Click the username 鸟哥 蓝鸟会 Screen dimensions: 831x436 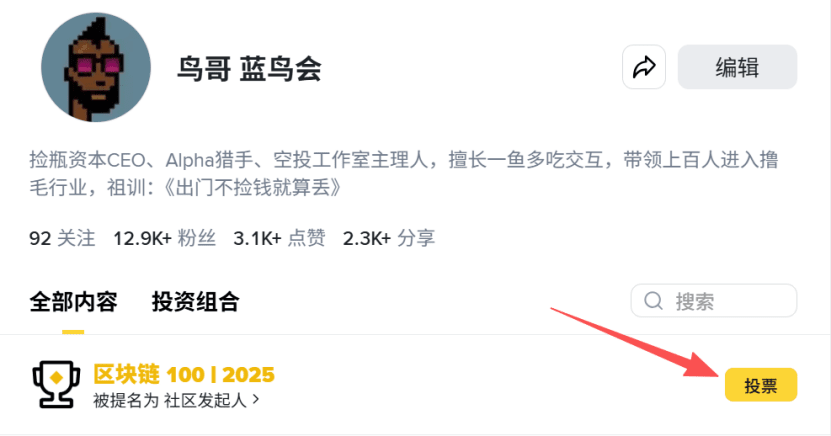click(249, 69)
